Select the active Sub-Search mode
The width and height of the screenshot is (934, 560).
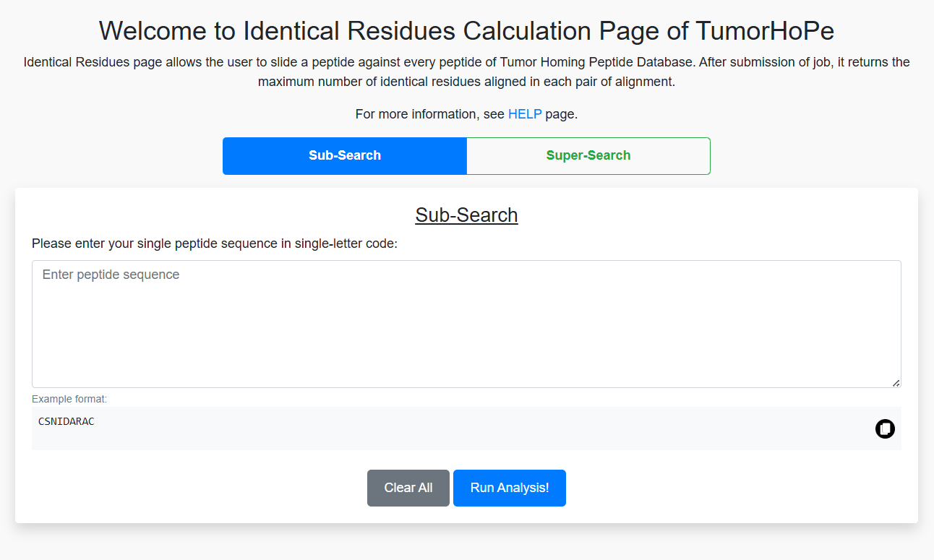(x=345, y=155)
